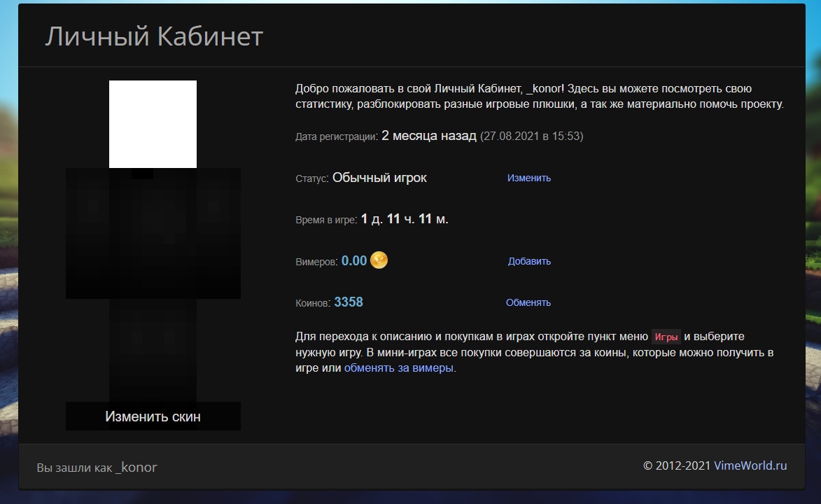
Task: Click the gold Vimer coin icon
Action: click(x=379, y=260)
